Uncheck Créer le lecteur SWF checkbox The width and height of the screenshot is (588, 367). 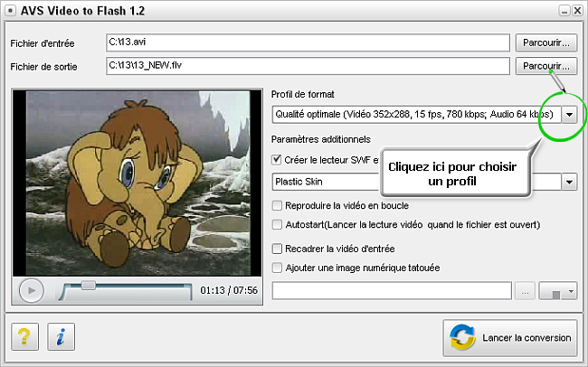(x=277, y=160)
